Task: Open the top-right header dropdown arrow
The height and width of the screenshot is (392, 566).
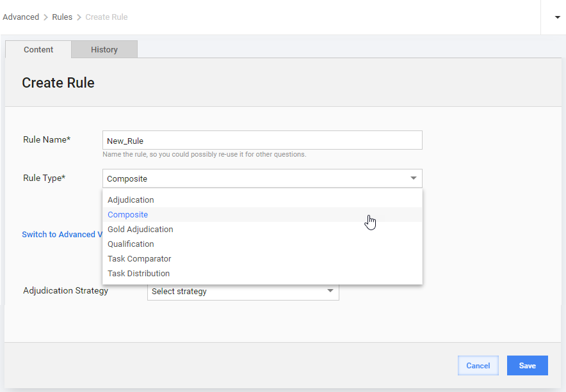Action: click(x=557, y=17)
